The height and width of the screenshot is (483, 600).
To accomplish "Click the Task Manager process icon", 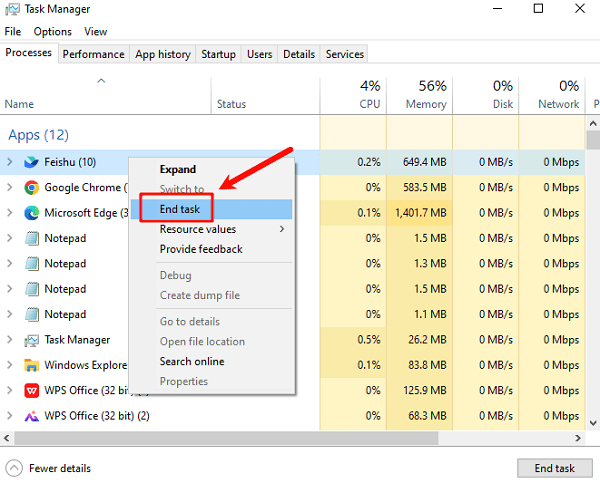I will (x=31, y=340).
